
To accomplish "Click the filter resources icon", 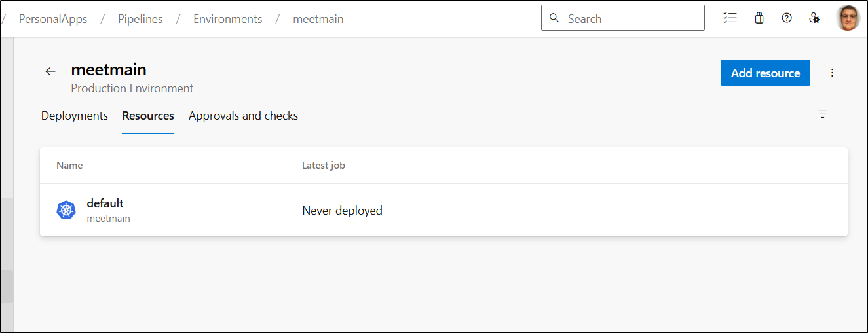I will (823, 114).
